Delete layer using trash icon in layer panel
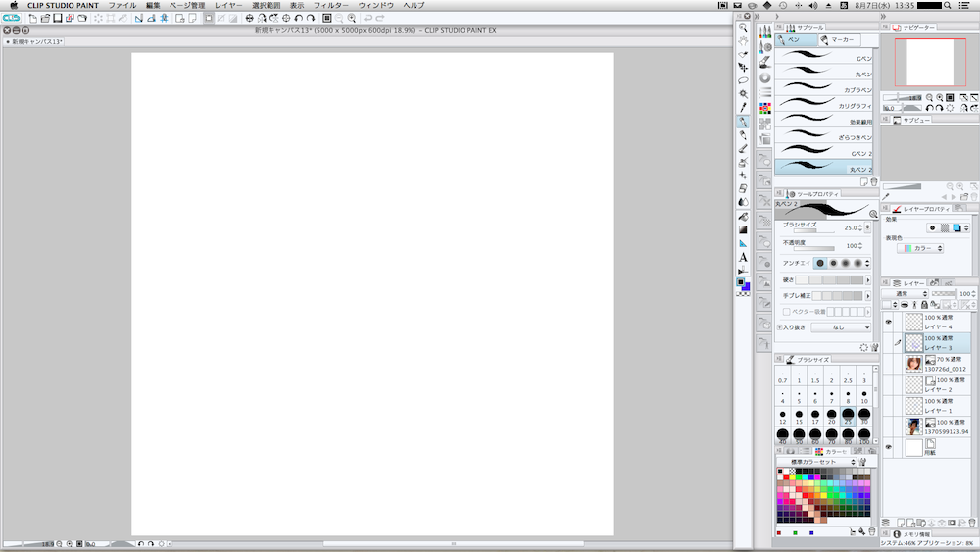Image resolution: width=980 pixels, height=552 pixels. point(972,523)
